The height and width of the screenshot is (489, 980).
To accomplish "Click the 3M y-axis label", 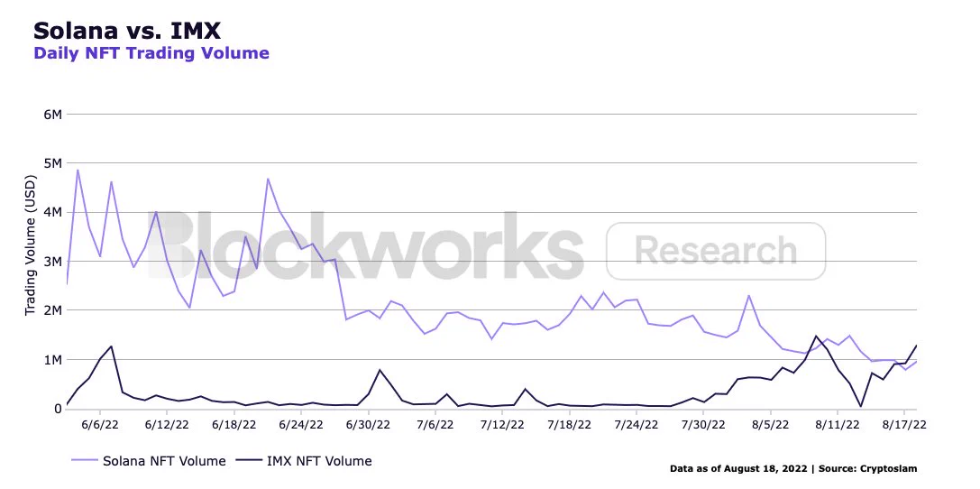I will pyautogui.click(x=52, y=262).
